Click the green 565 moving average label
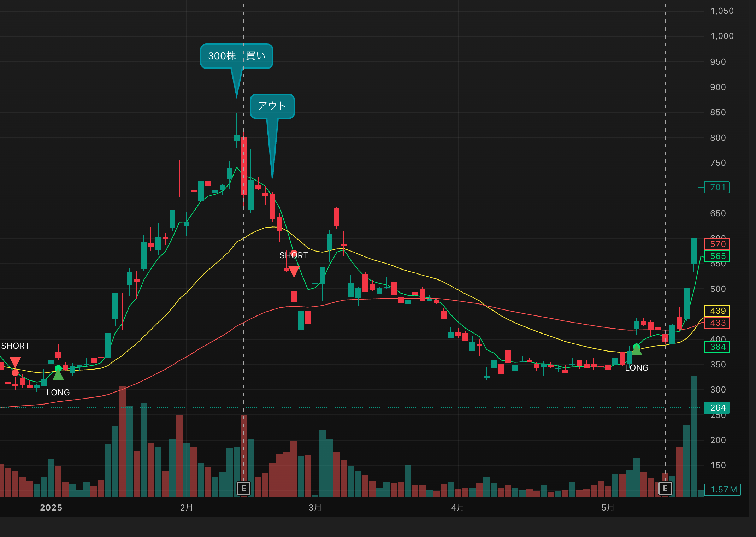Image resolution: width=756 pixels, height=537 pixels. [717, 256]
